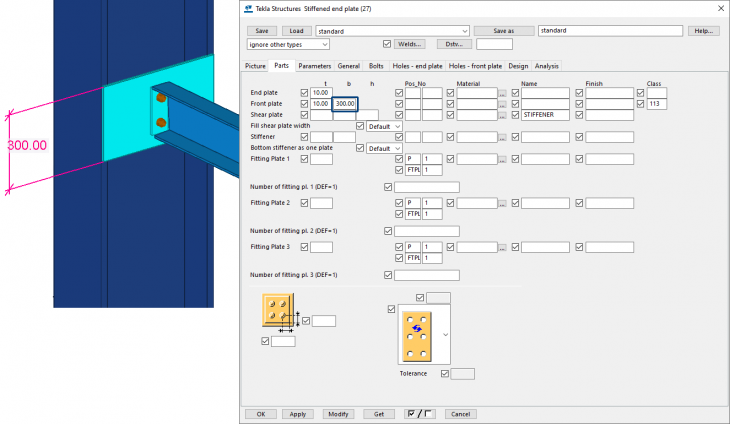Expand the plate orientation image dropdown arrow

(446, 335)
